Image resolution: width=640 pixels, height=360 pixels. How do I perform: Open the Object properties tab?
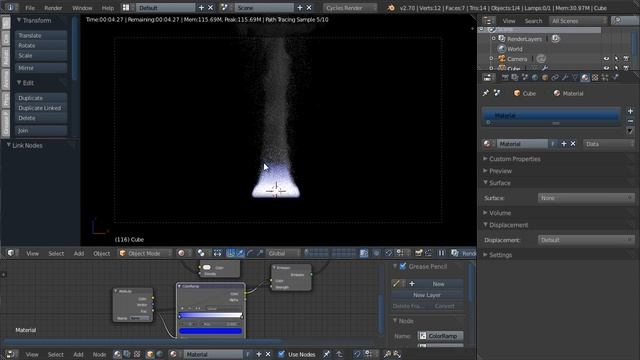click(545, 78)
